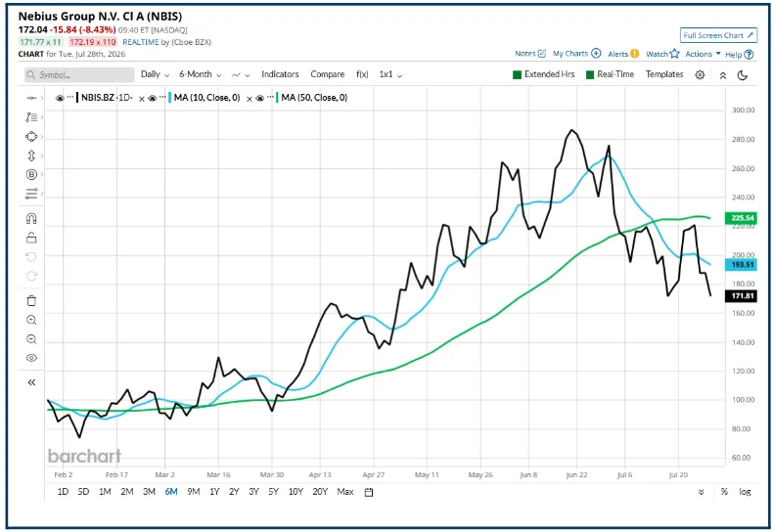This screenshot has height=532, width=774.
Task: Click the NBIS.BZ black color marker
Action: click(77, 98)
